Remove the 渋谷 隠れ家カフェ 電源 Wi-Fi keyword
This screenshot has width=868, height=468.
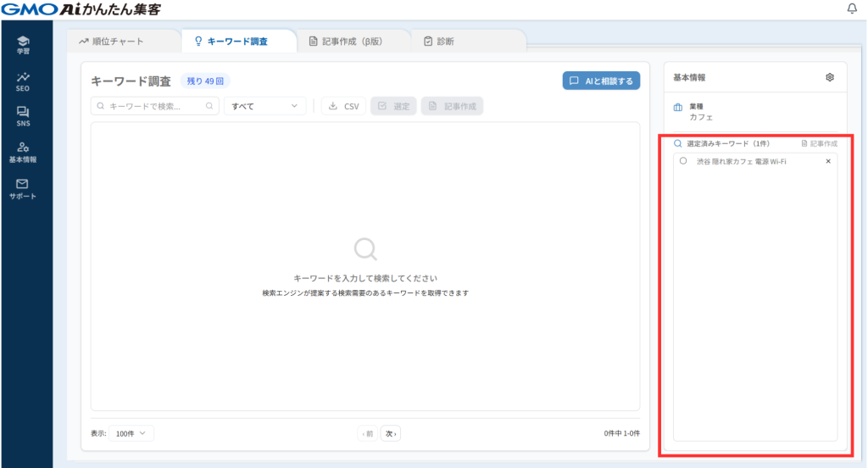coord(828,161)
